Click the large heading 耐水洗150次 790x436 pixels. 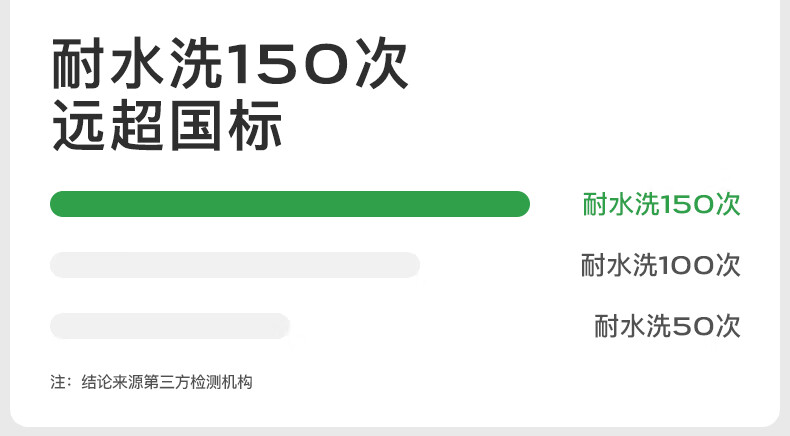(230, 64)
